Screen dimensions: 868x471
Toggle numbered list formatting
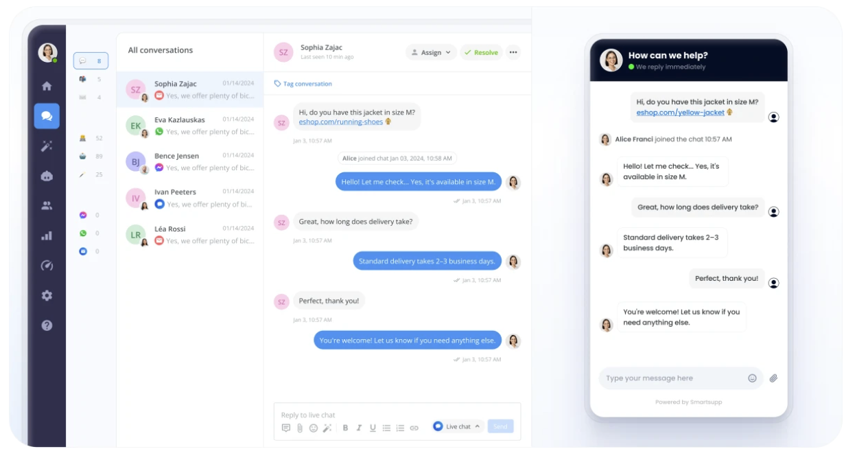400,428
